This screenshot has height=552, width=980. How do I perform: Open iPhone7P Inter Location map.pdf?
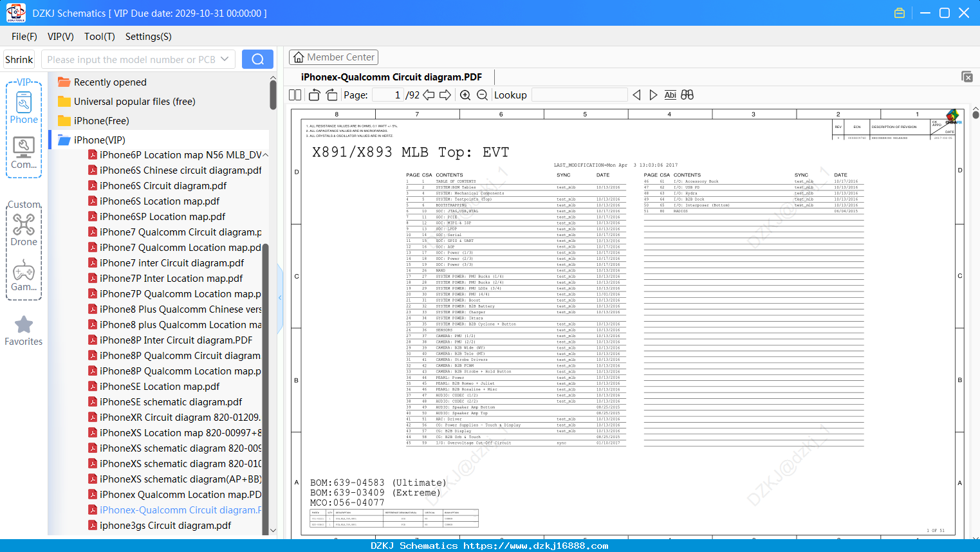click(x=165, y=279)
